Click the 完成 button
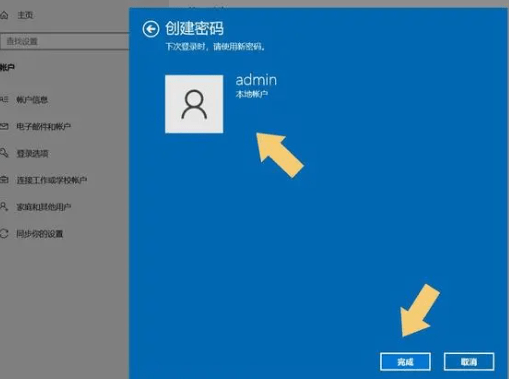This screenshot has height=379, width=509. point(405,362)
